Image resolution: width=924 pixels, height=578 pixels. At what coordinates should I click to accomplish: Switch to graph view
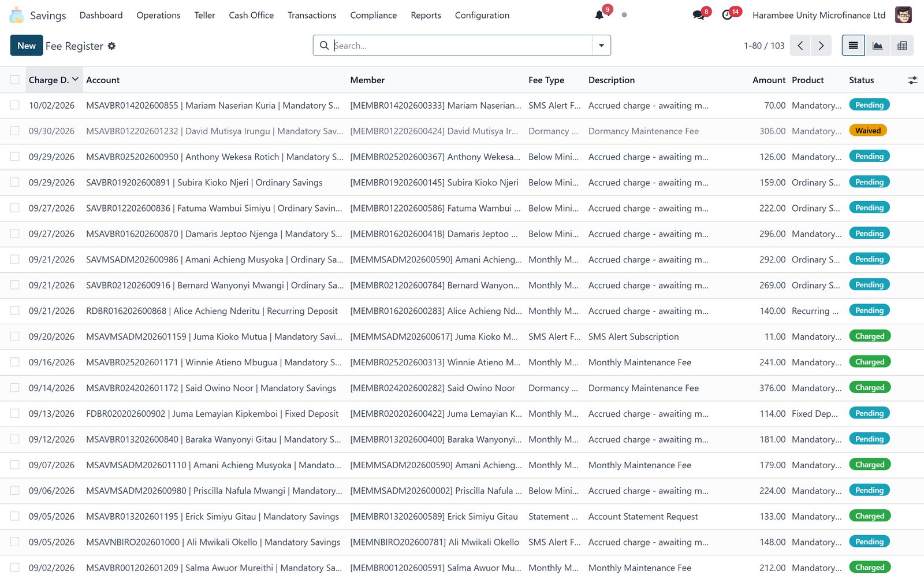tap(877, 46)
